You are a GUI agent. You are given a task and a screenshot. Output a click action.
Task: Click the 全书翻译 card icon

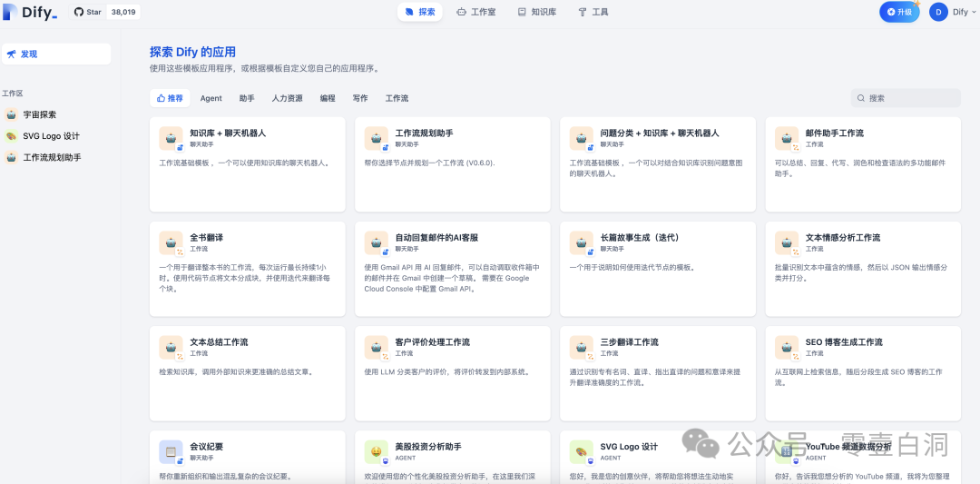pyautogui.click(x=171, y=242)
